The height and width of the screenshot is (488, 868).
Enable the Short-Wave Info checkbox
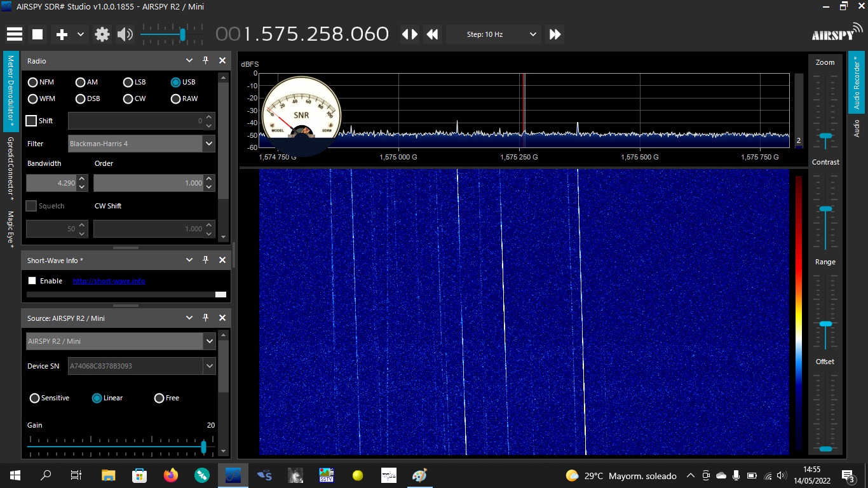pyautogui.click(x=32, y=281)
